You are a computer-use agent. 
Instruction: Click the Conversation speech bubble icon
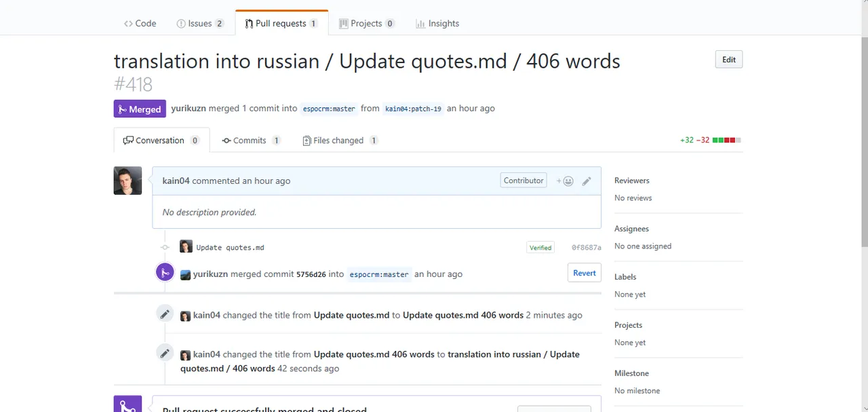[128, 141]
